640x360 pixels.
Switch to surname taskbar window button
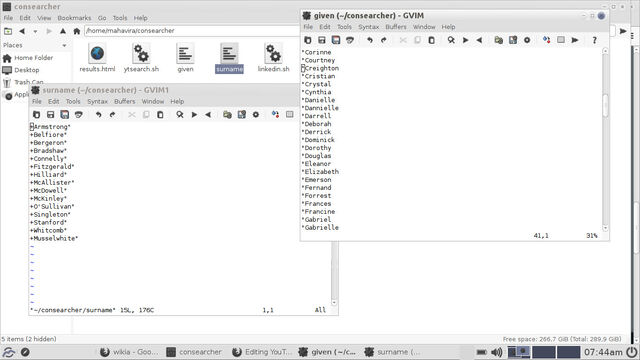392,352
